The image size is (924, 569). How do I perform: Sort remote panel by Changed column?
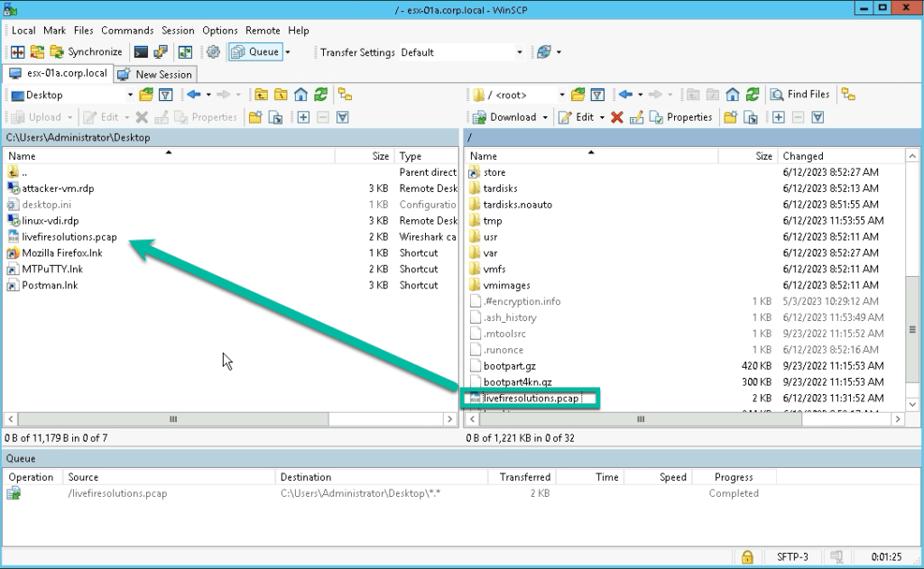tap(841, 156)
